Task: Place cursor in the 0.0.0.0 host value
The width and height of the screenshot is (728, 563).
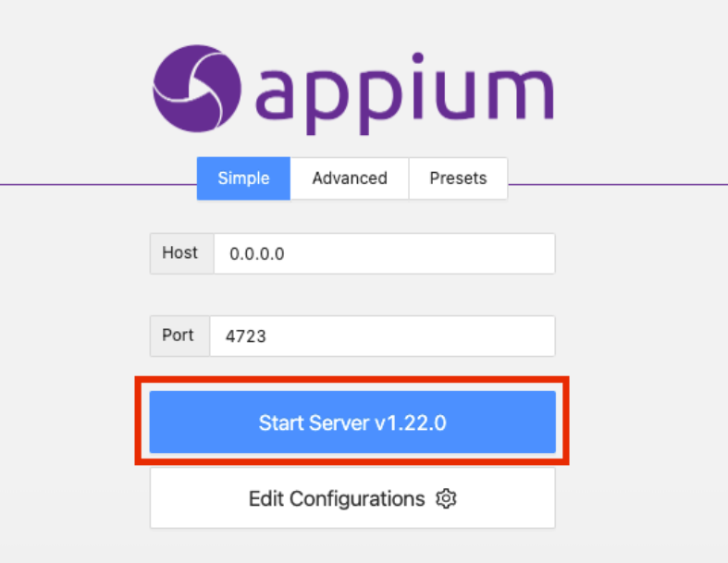Action: pos(257,254)
